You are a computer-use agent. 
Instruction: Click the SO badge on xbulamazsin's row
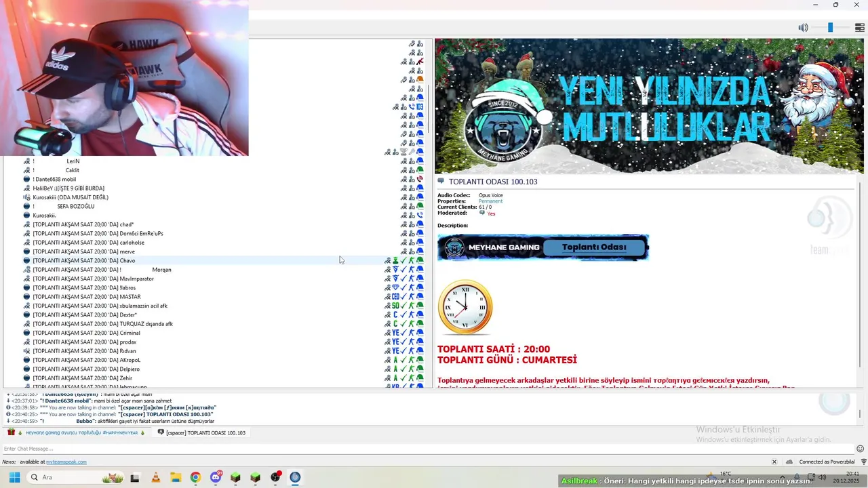pos(395,306)
